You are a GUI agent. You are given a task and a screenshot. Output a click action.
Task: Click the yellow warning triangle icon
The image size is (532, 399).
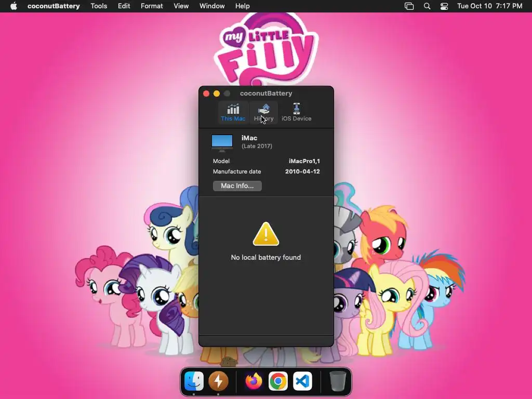[265, 234]
